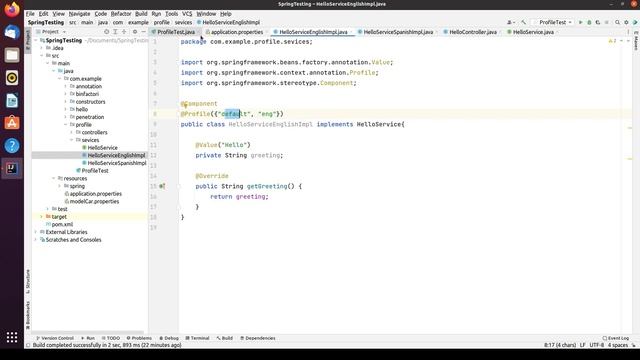640x360 pixels.
Task: Toggle Maven tool window on right
Action: click(636, 40)
